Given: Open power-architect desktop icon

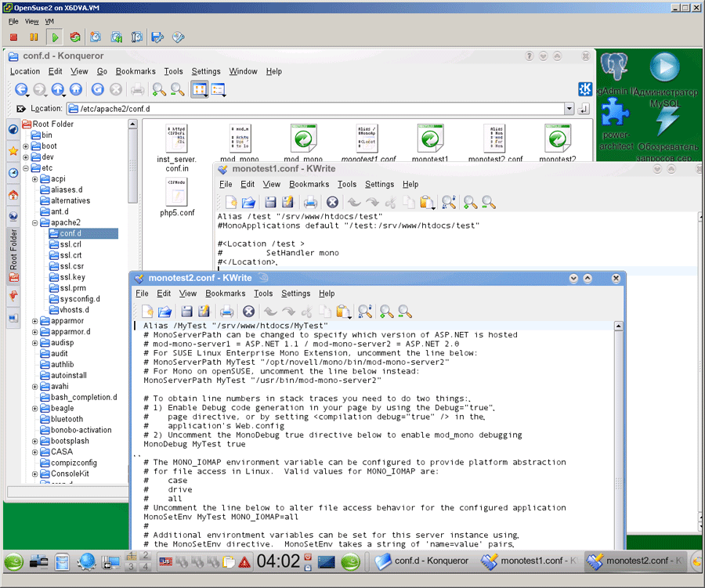Looking at the screenshot, I should tap(616, 124).
